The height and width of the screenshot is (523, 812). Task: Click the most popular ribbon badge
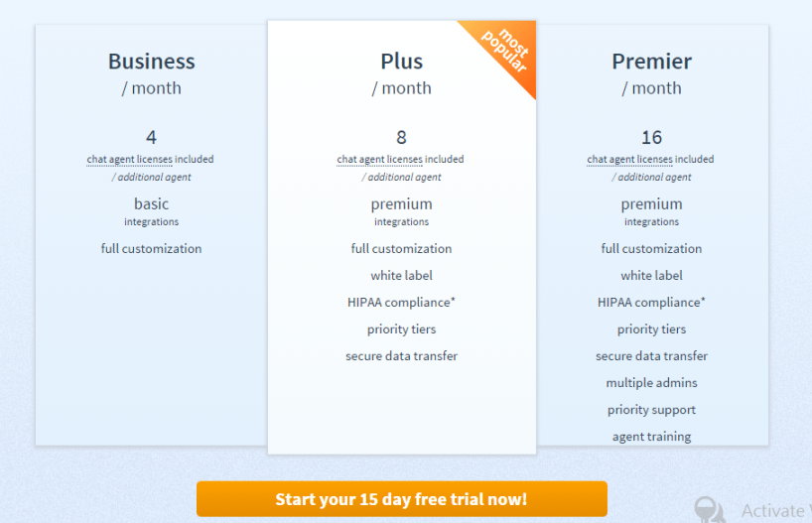click(505, 51)
